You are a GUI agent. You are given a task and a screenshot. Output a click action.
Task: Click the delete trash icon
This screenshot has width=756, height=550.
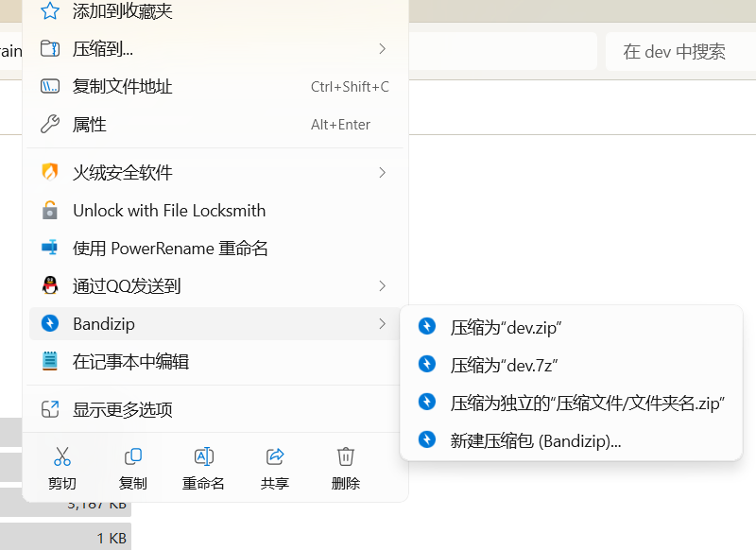(346, 457)
